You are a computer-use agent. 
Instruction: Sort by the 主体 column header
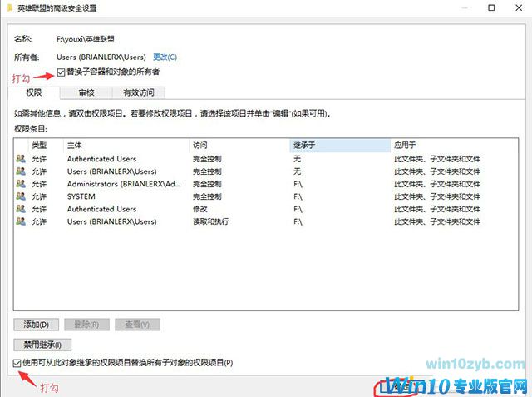(126, 146)
